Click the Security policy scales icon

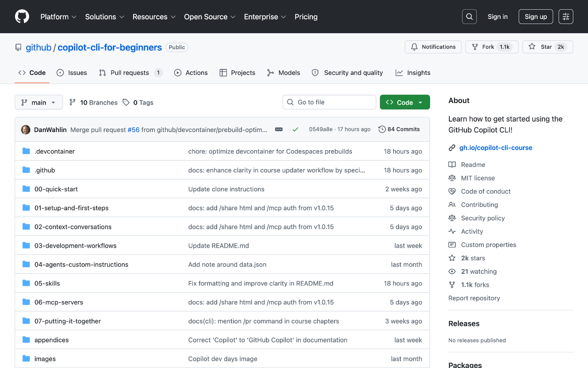452,218
